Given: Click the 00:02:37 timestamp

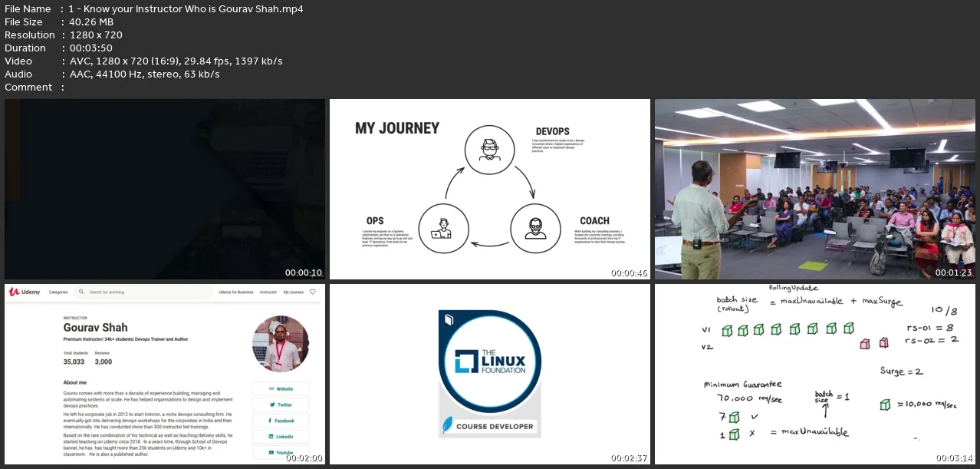Looking at the screenshot, I should [x=630, y=457].
